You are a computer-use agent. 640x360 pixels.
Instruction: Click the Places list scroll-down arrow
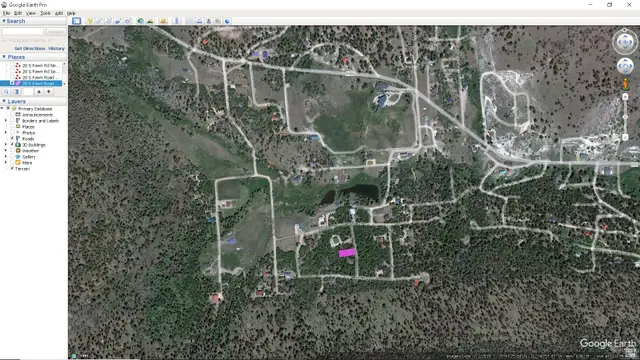(64, 84)
